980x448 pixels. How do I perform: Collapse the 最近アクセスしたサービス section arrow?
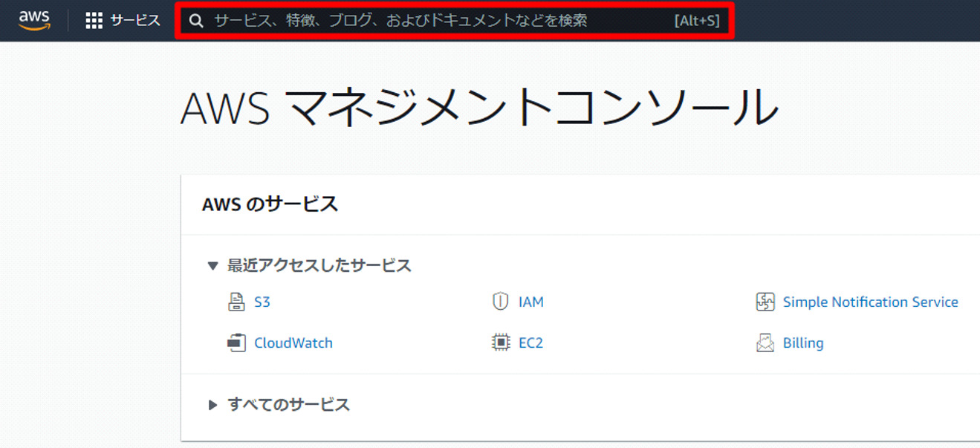point(212,265)
